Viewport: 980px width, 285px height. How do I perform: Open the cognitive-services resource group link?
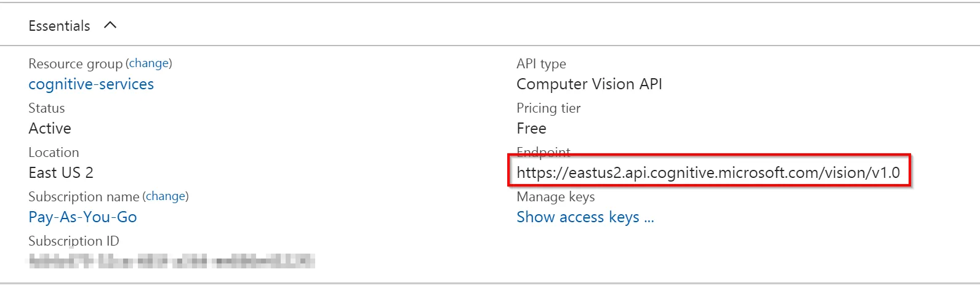[x=91, y=84]
